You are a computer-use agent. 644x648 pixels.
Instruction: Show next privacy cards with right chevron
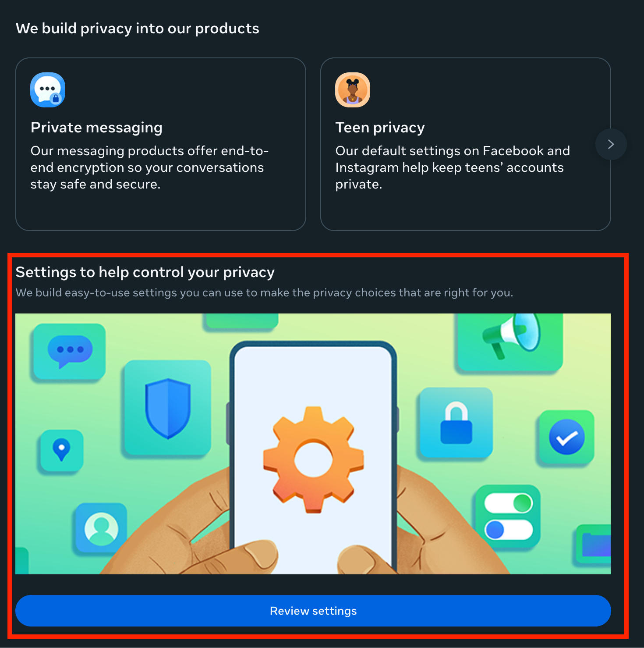(x=611, y=144)
